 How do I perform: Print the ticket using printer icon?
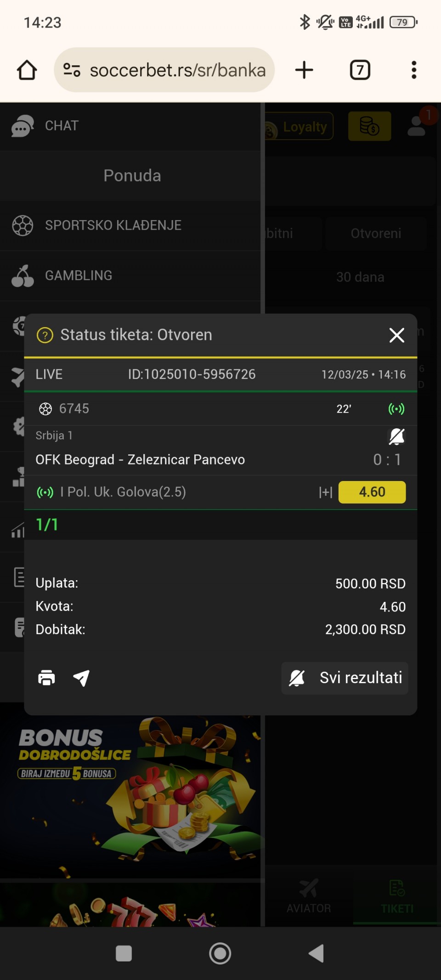(x=46, y=678)
